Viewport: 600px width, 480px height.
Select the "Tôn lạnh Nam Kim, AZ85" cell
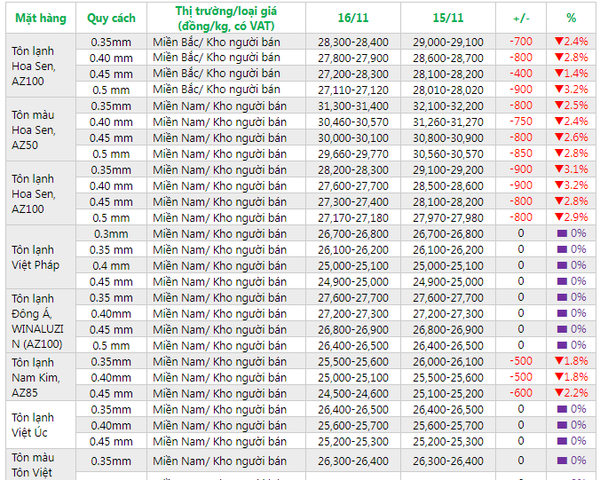tap(41, 377)
